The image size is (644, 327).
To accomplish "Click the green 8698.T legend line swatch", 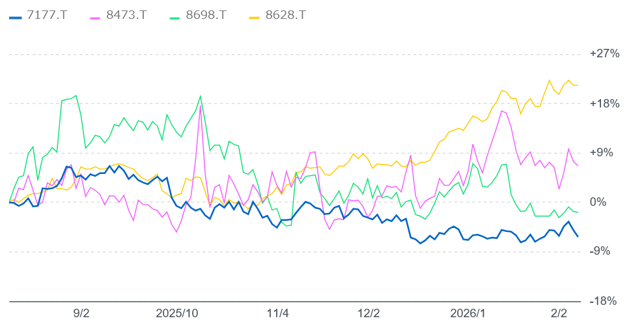I will [175, 16].
